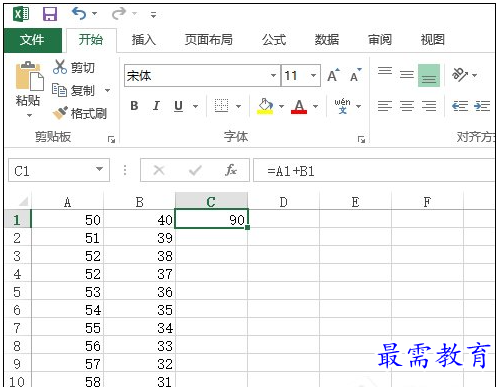
Task: Apply red font color A
Action: coord(299,106)
